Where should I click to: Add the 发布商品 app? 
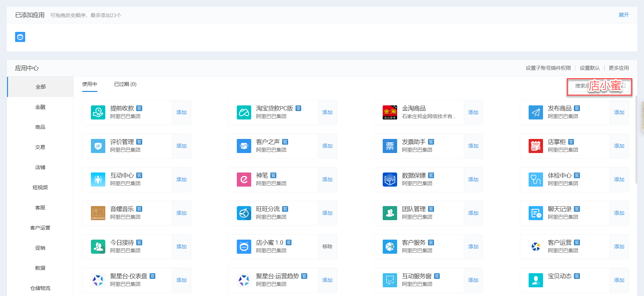coord(619,112)
